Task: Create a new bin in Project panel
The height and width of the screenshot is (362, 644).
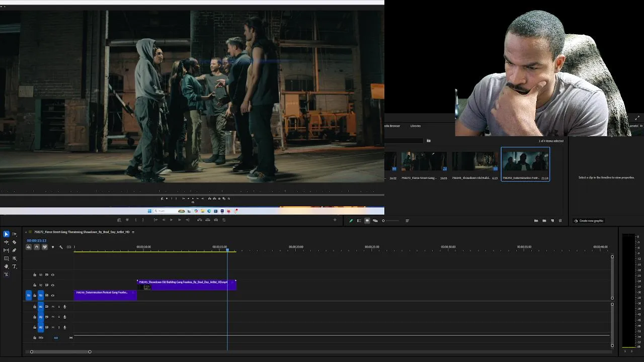Action: (x=544, y=221)
